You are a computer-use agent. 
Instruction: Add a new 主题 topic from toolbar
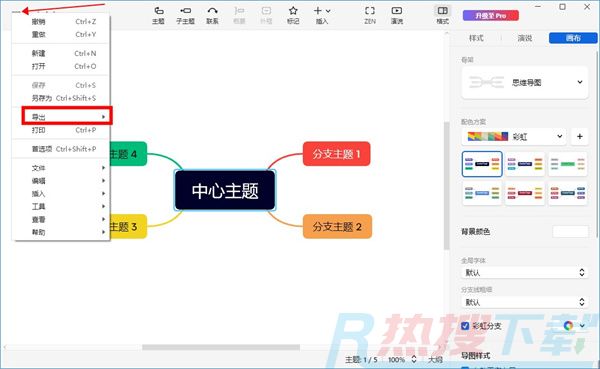point(158,15)
